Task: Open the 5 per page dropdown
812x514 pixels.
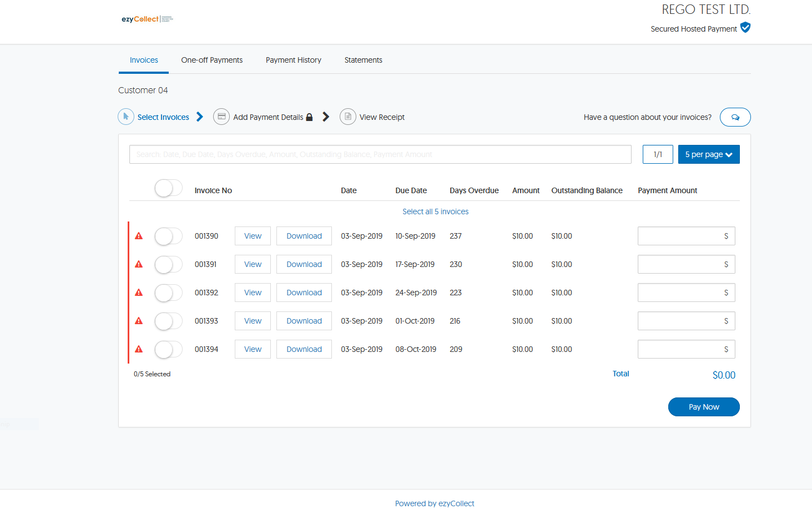Action: click(x=709, y=154)
